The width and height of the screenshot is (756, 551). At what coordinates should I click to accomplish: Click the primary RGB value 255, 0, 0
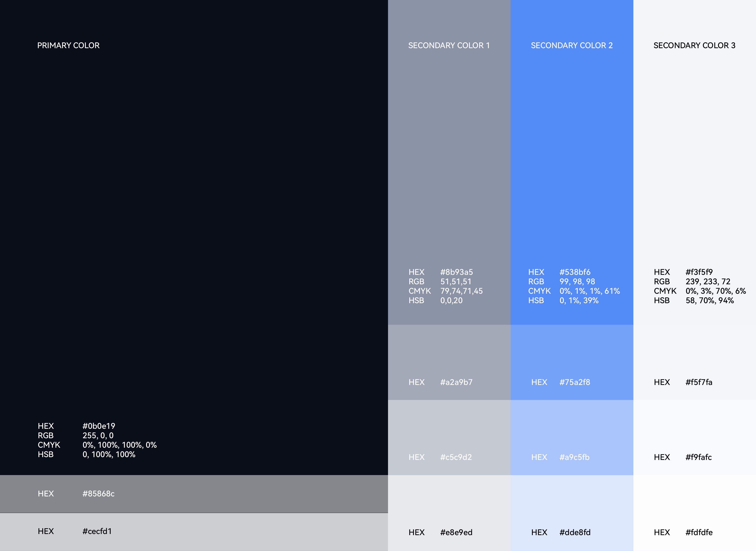click(98, 436)
